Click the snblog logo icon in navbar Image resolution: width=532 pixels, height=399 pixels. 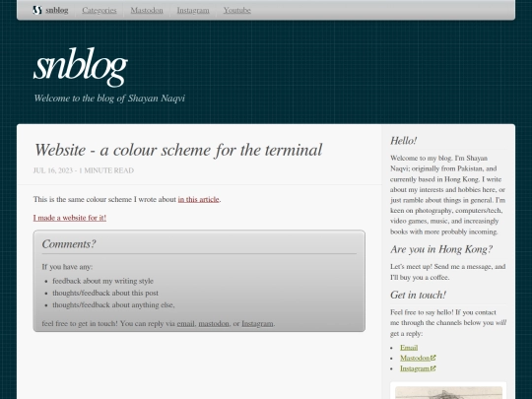37,10
